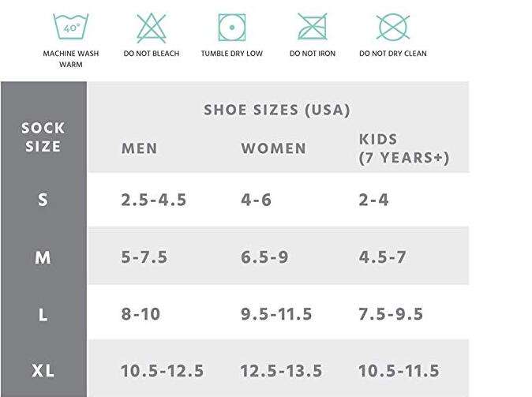Click the DO NOT BLEACH label
The height and width of the screenshot is (397, 532).
pyautogui.click(x=152, y=54)
